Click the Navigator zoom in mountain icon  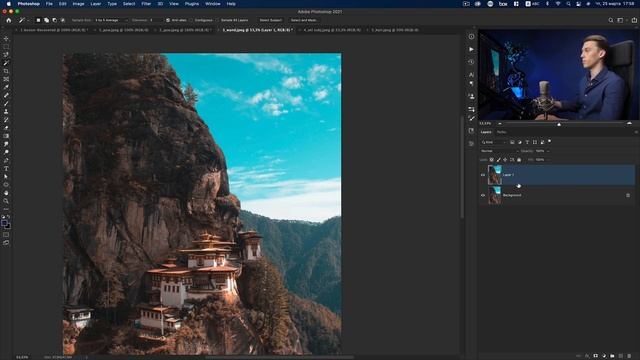(x=629, y=123)
